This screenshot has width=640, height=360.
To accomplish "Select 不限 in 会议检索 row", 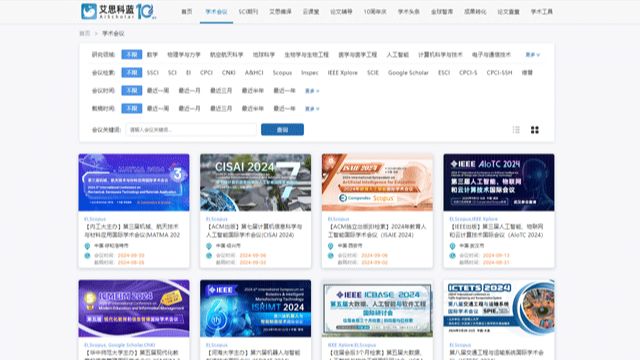I will pyautogui.click(x=131, y=72).
